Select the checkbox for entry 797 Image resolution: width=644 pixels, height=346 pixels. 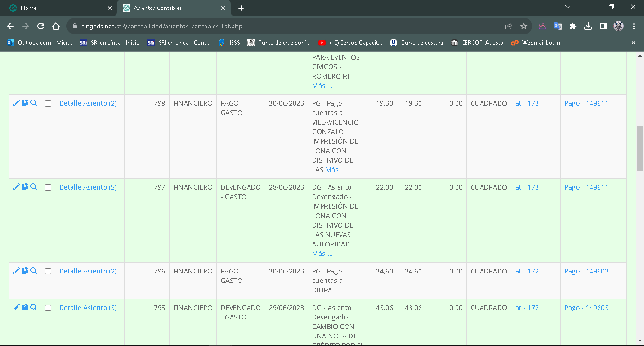48,188
